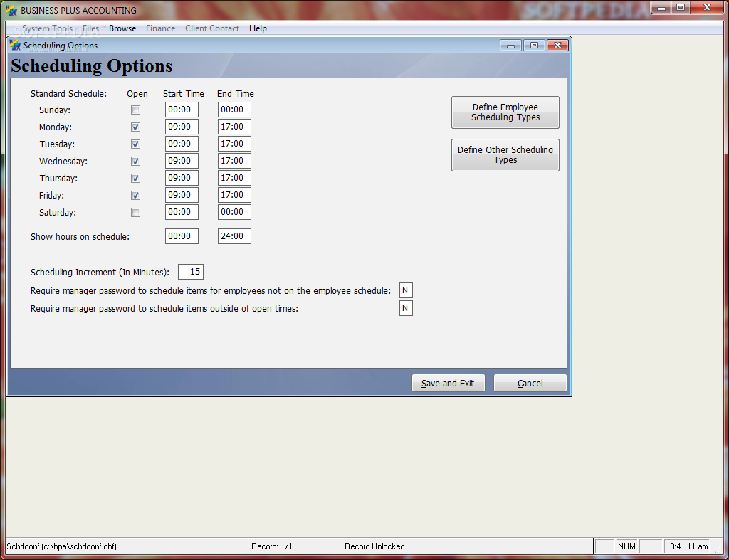Select Friday start time field
729x560 pixels.
182,195
